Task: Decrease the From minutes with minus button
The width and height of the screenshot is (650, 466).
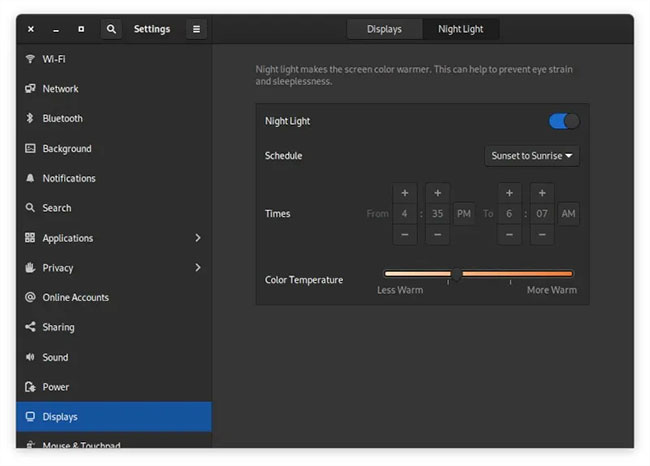Action: pos(437,235)
